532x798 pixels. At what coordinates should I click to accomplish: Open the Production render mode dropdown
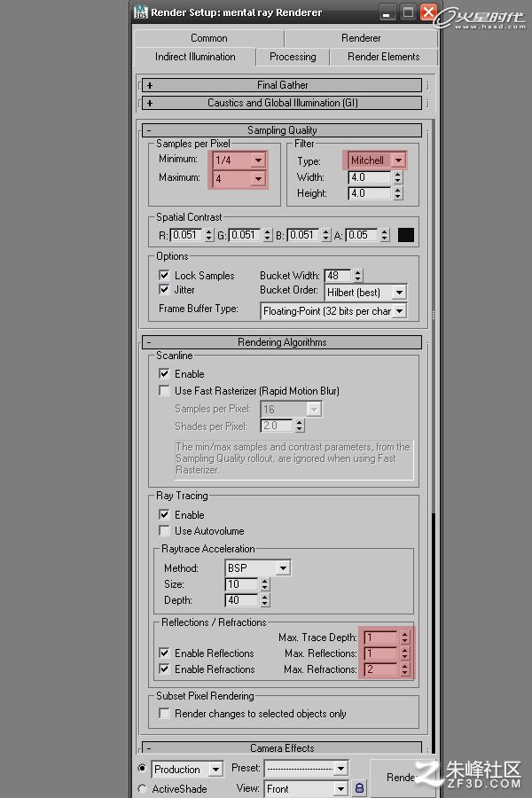(216, 769)
